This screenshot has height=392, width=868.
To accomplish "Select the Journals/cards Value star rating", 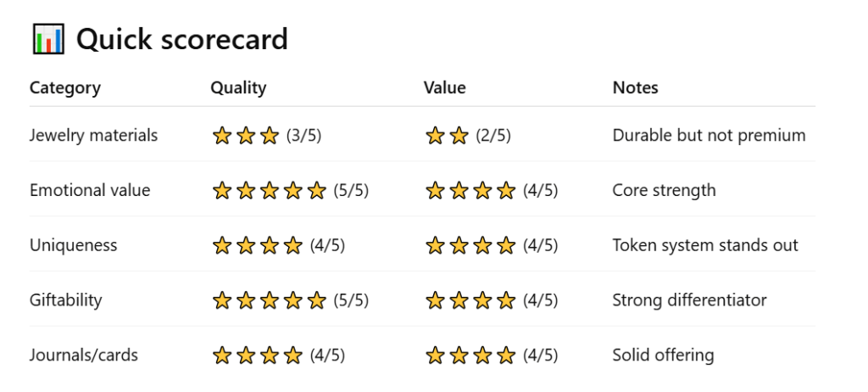I will click(470, 356).
